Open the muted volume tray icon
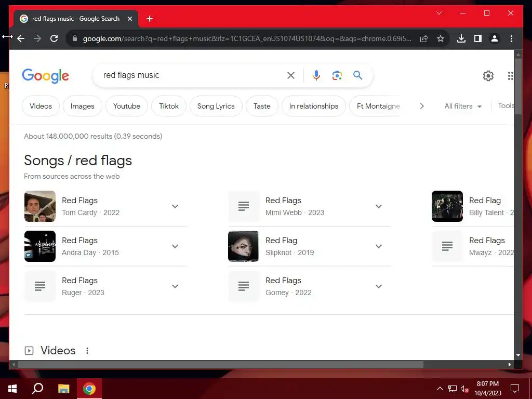532x399 pixels. click(x=464, y=389)
